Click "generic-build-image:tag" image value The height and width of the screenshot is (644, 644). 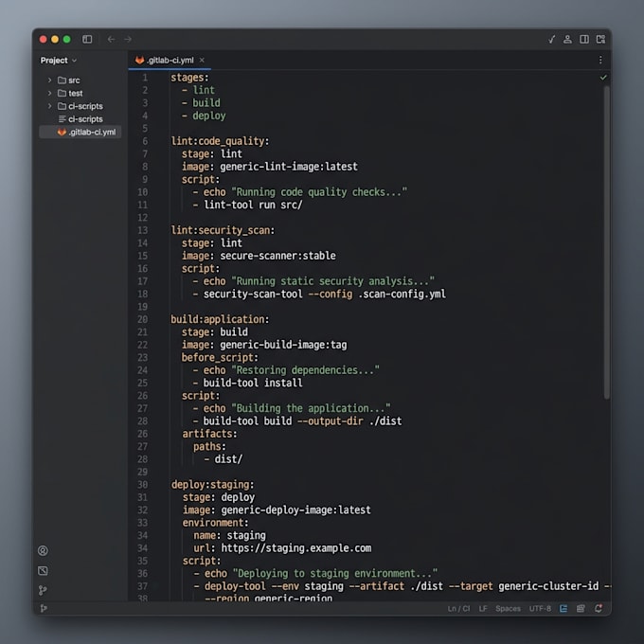[283, 345]
